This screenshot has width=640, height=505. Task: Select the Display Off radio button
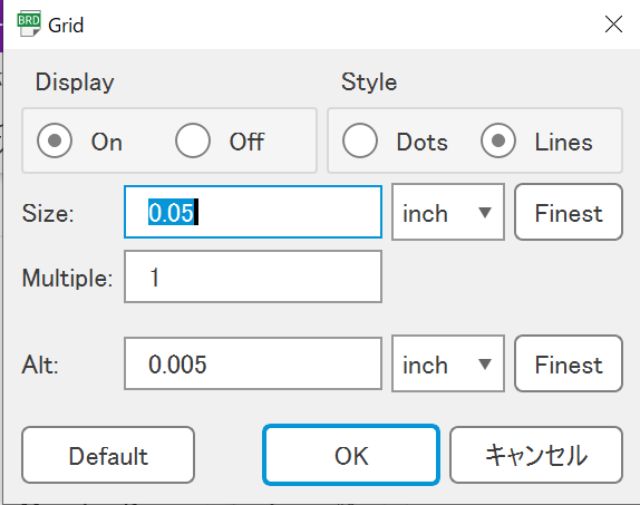tap(193, 141)
